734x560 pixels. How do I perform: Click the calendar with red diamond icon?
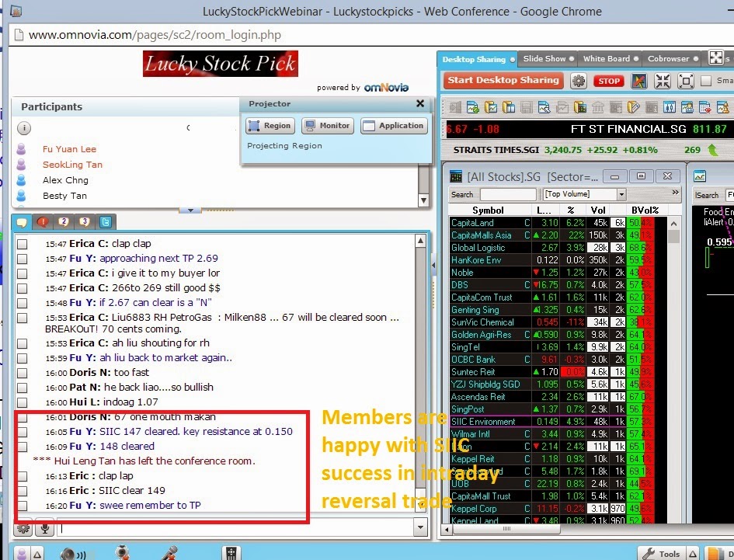(705, 107)
